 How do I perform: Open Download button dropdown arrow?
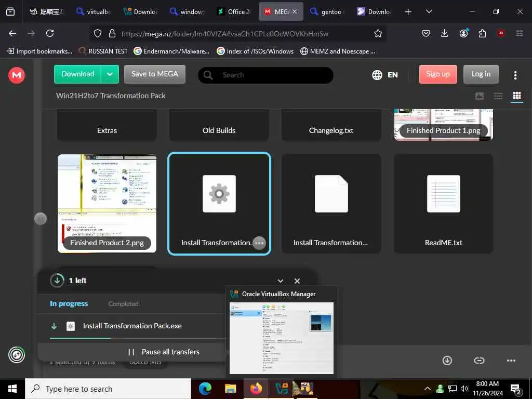point(110,74)
